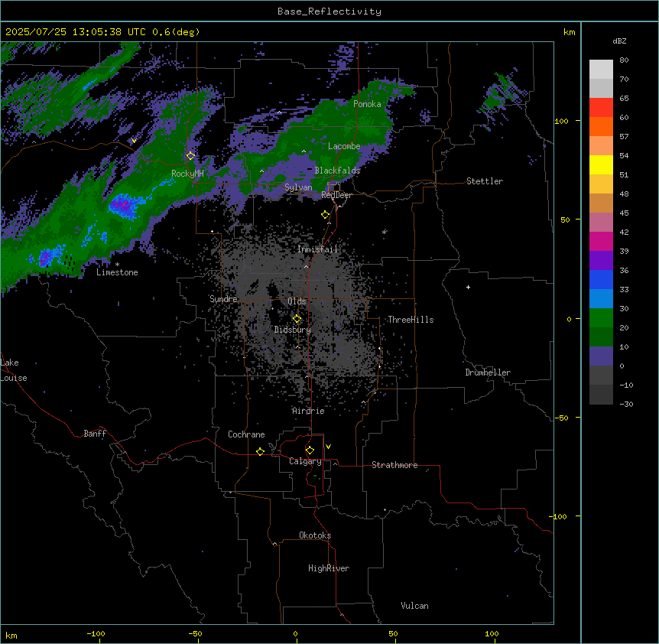Viewport: 659px width, 644px height.
Task: Click the yellow V marker east of Calgary
Action: pyautogui.click(x=328, y=447)
